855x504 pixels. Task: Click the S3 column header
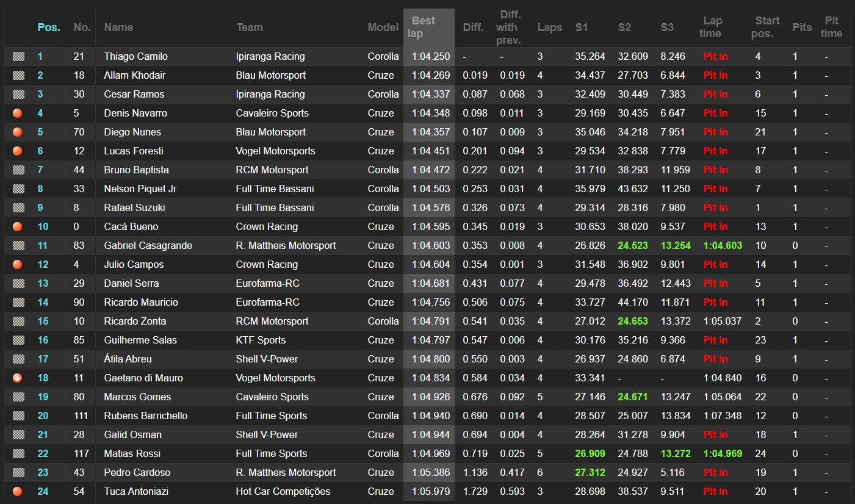[x=667, y=27]
